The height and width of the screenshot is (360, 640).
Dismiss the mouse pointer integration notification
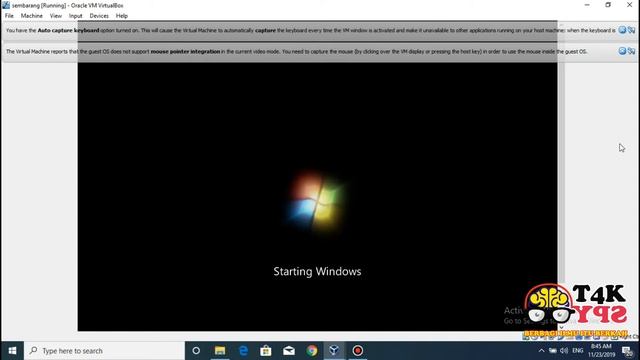[x=622, y=51]
